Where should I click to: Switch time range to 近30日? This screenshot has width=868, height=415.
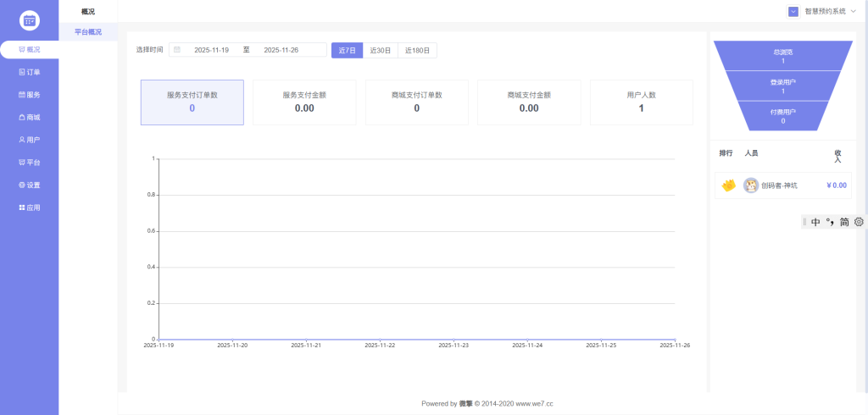[381, 51]
